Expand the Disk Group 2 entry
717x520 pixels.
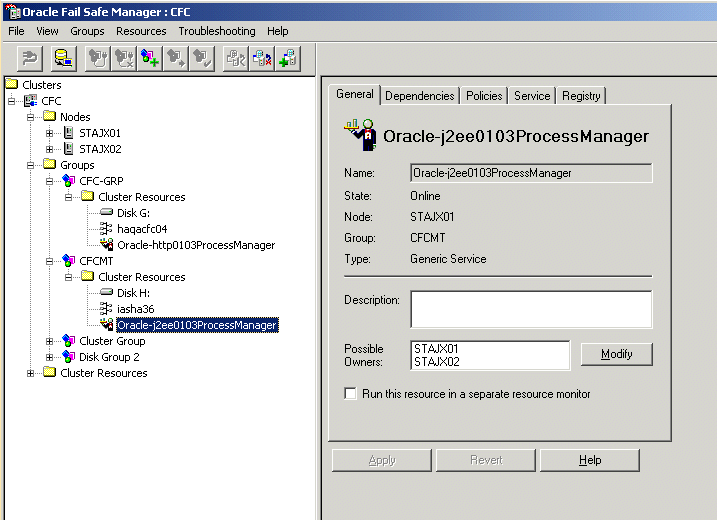(49, 357)
